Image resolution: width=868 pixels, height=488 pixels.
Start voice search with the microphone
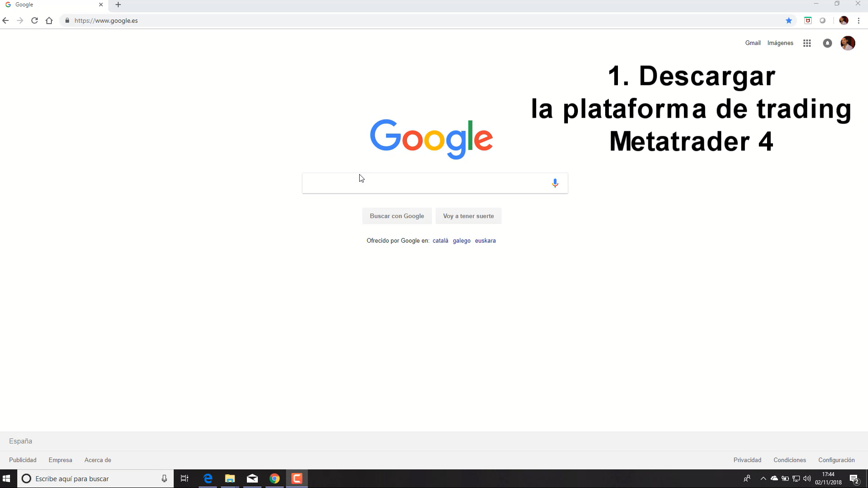[555, 183]
